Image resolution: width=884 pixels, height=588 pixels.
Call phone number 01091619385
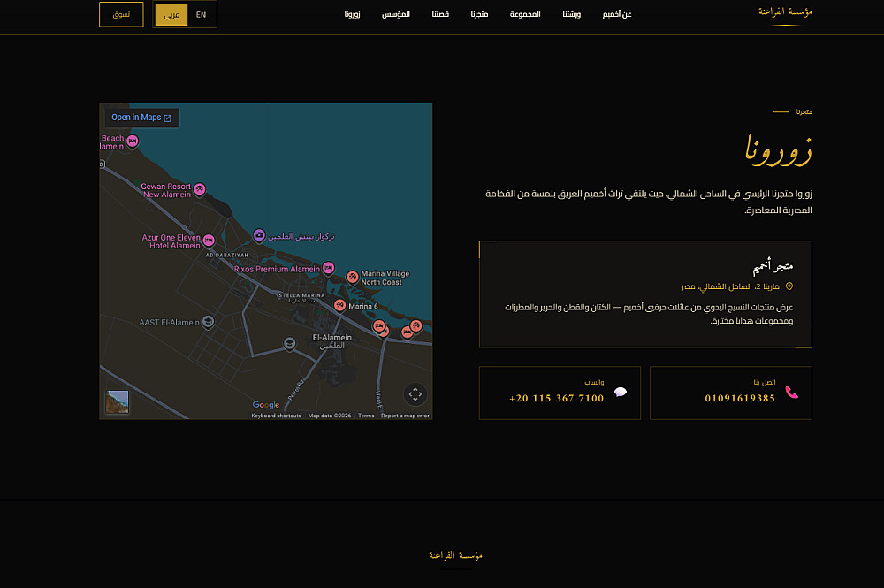(x=740, y=398)
